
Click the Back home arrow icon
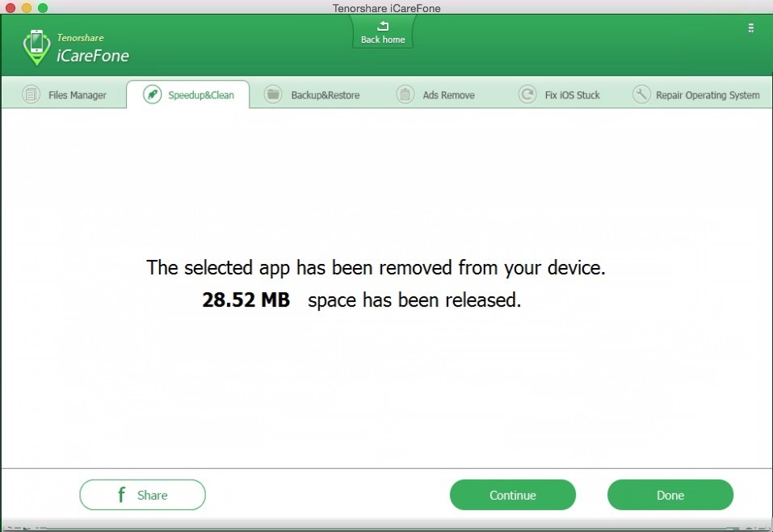(x=383, y=26)
